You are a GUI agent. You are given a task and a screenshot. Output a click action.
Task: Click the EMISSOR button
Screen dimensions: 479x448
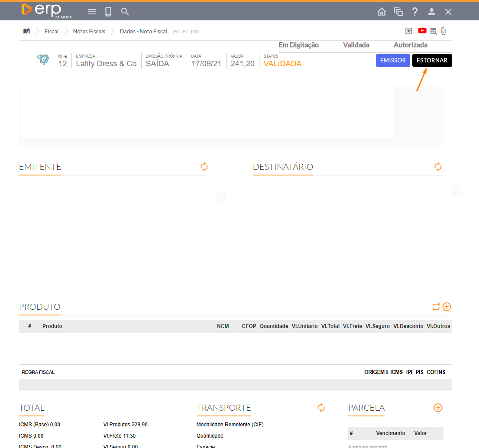[393, 60]
